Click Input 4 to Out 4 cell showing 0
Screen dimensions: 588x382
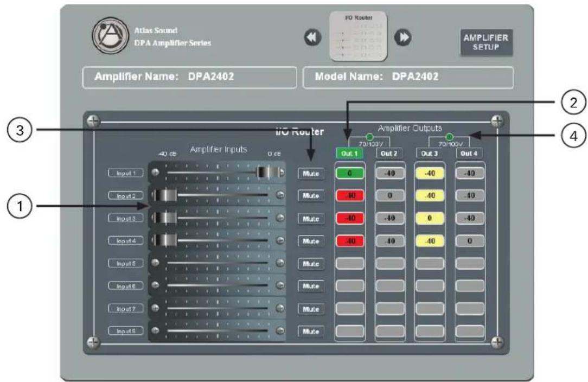tap(470, 241)
